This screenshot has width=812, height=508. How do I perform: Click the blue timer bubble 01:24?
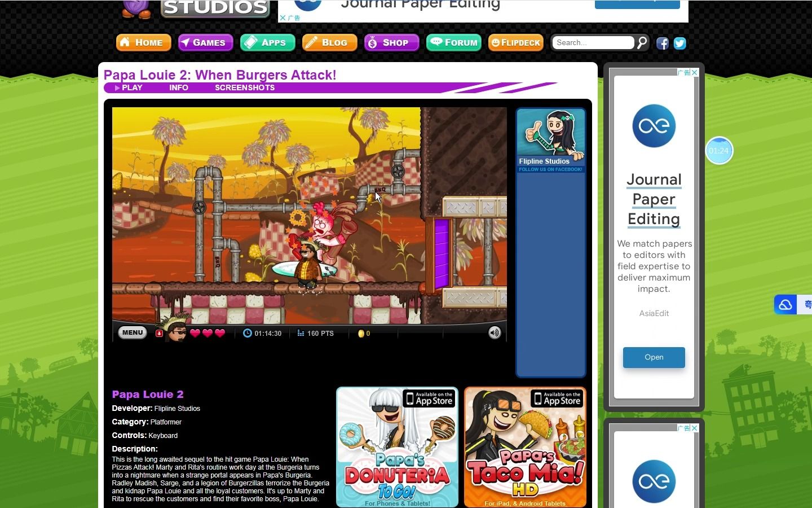719,151
